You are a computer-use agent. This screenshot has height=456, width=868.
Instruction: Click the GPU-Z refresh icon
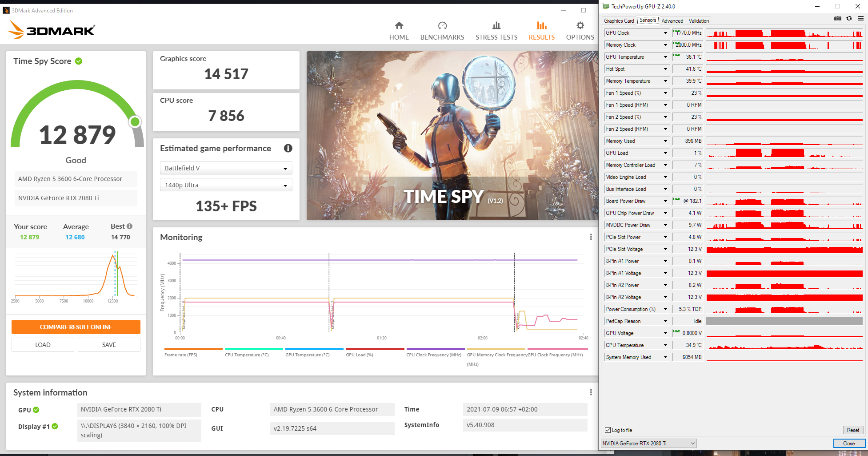[x=849, y=18]
